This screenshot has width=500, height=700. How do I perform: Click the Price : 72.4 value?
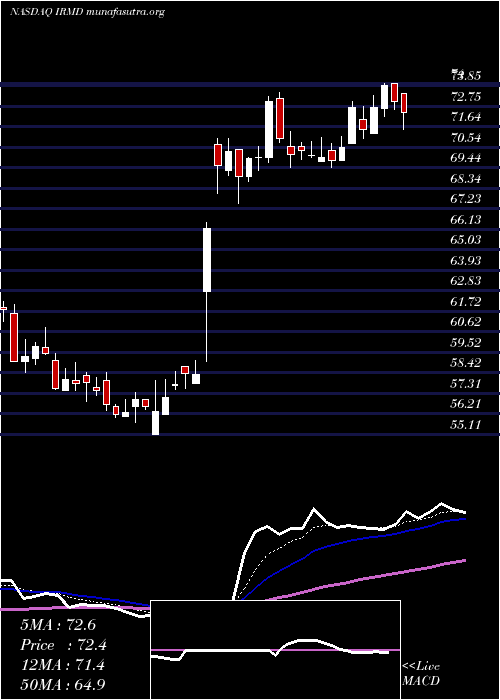coord(63,645)
